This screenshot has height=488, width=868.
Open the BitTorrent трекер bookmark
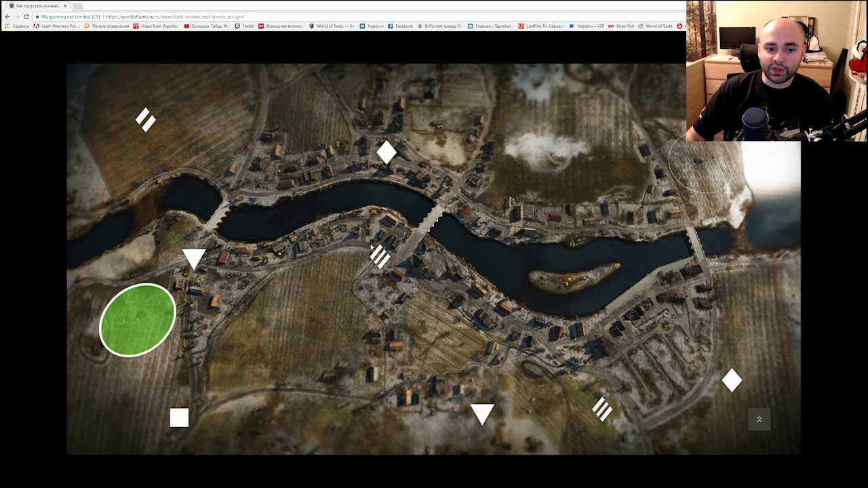[x=440, y=26]
